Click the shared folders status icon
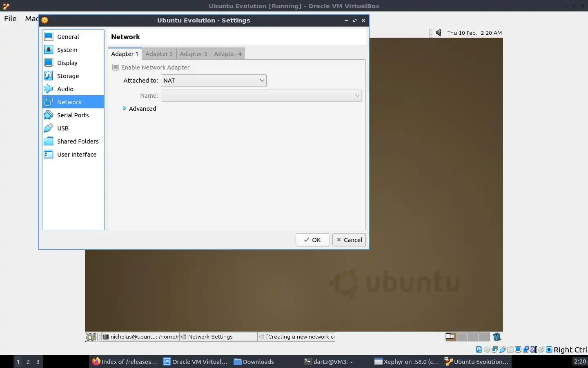 coord(510,350)
